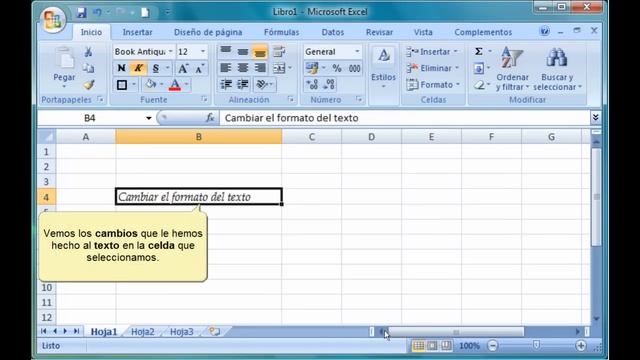Viewport: 640px width, 360px height.
Task: Align text to the bottom
Action: (x=260, y=51)
